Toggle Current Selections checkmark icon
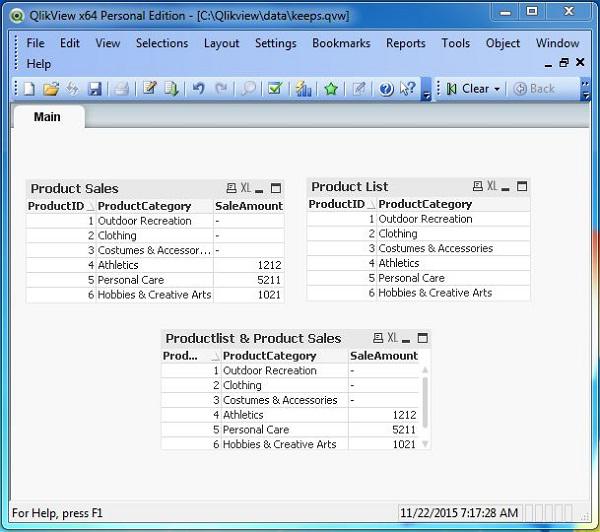Image resolution: width=600 pixels, height=532 pixels. [275, 88]
